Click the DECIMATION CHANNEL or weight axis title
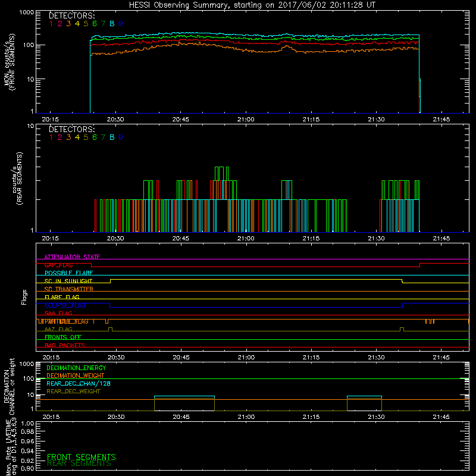This screenshot has height=476, width=476. point(9,386)
